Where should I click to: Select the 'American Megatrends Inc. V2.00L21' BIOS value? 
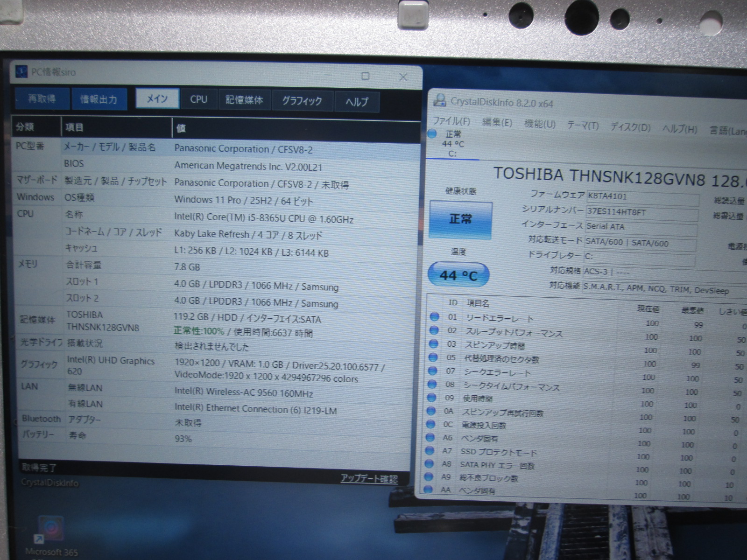pos(248,166)
